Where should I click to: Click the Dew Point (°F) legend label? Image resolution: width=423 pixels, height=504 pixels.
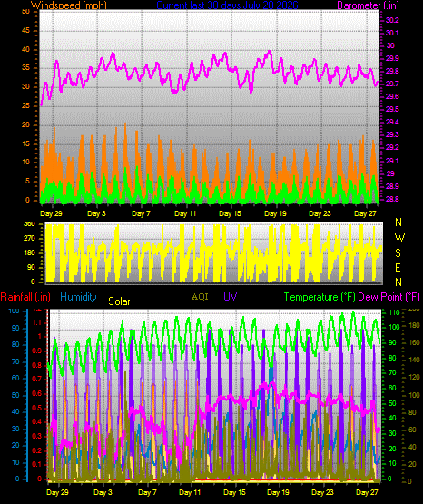click(389, 297)
